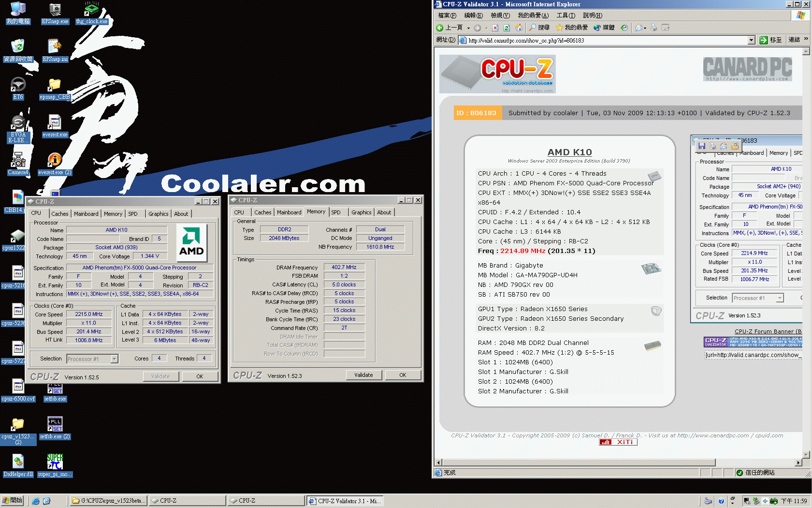Open EVGA E-LEET desktop shortcut
The width and height of the screenshot is (812, 508).
(18, 129)
